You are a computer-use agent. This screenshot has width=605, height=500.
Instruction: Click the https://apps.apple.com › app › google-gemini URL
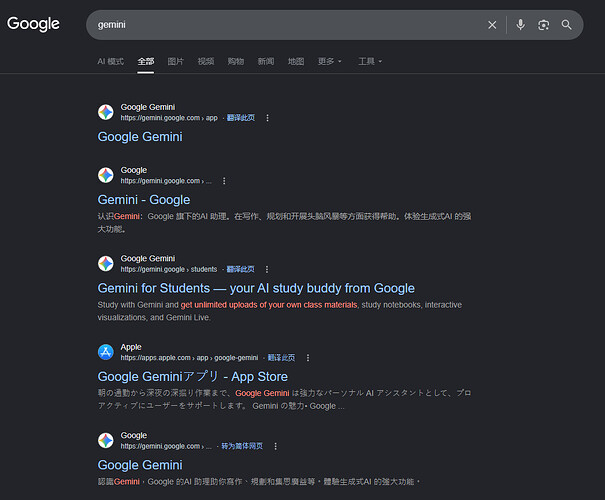coord(189,358)
